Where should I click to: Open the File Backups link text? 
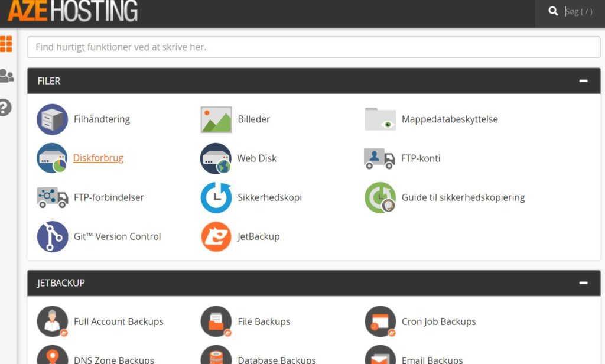click(264, 321)
